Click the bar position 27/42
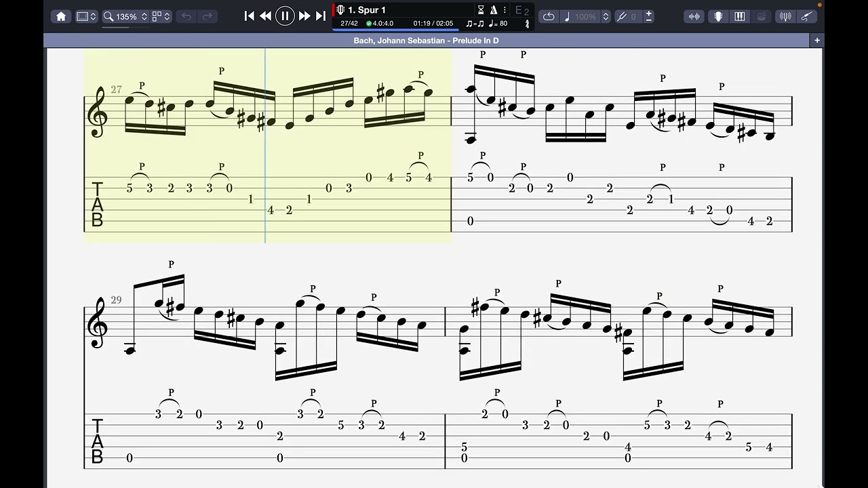Screen dimensions: 868x488 (x=349, y=24)
